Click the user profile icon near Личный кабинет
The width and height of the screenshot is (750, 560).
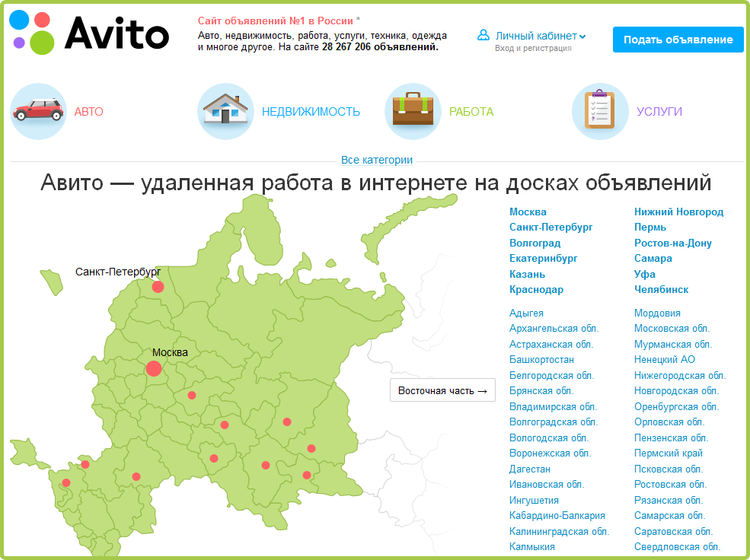[x=483, y=35]
